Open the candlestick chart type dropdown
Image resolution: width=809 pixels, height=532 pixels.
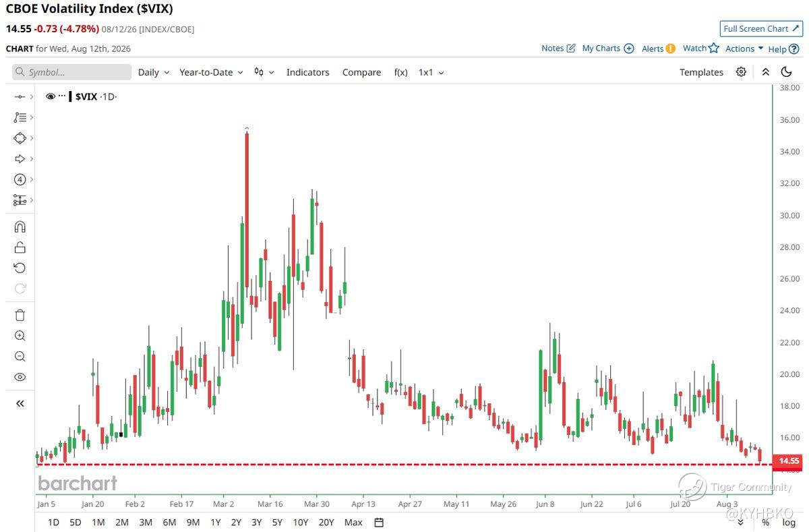pyautogui.click(x=264, y=72)
